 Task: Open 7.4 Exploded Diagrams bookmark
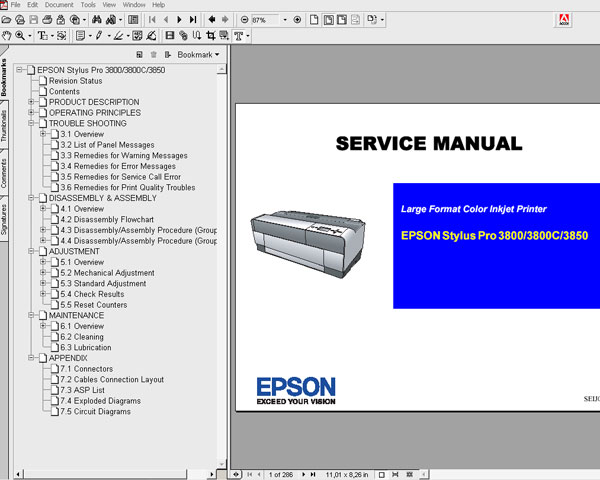coord(100,401)
